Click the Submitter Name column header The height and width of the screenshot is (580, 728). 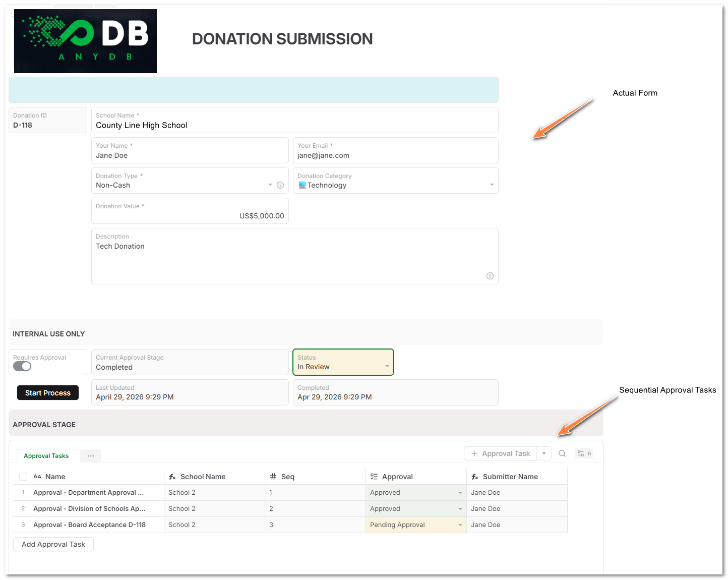coord(517,477)
